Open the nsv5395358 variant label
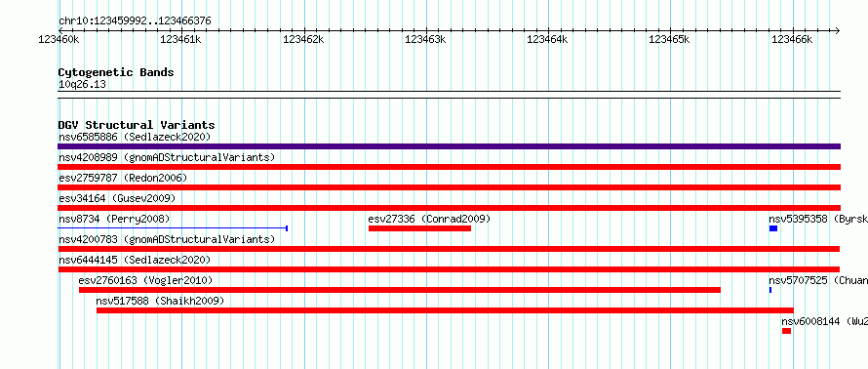This screenshot has width=868, height=369. coord(817,219)
